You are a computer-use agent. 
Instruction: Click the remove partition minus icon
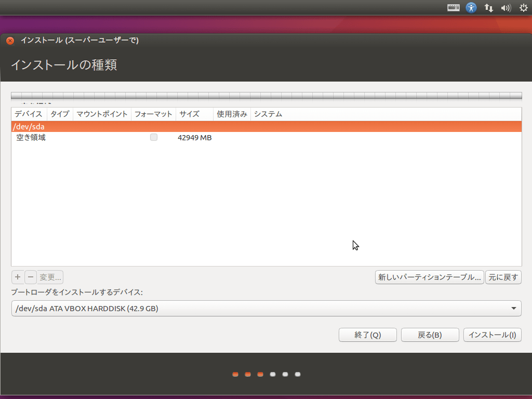(x=29, y=277)
